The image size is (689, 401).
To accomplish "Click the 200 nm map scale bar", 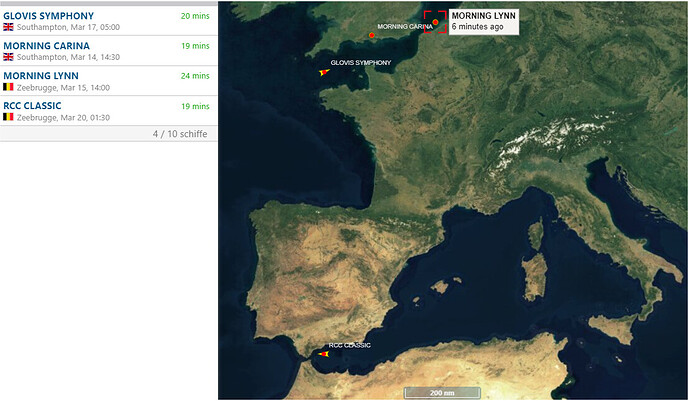I will pyautogui.click(x=442, y=393).
